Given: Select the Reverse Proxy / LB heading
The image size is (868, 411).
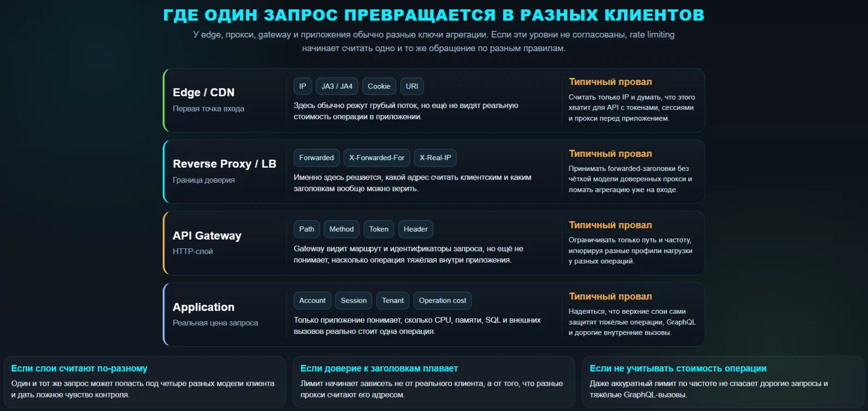Looking at the screenshot, I should (224, 164).
